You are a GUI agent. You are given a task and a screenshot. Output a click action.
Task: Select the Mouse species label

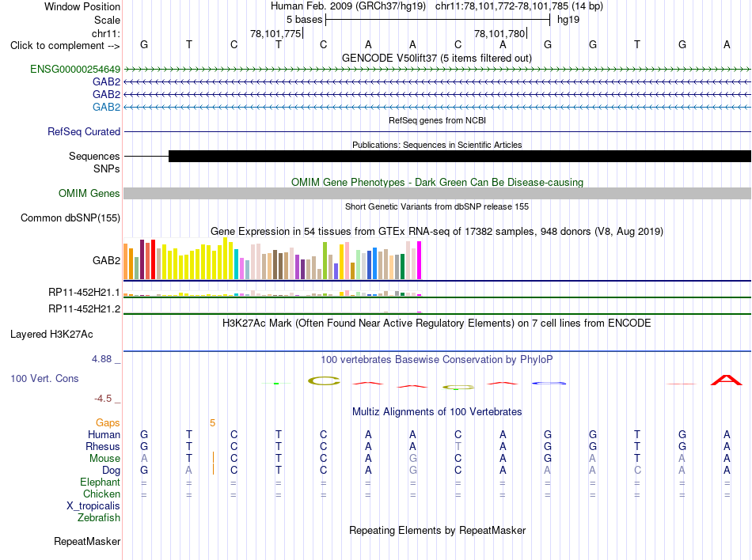[x=104, y=459]
